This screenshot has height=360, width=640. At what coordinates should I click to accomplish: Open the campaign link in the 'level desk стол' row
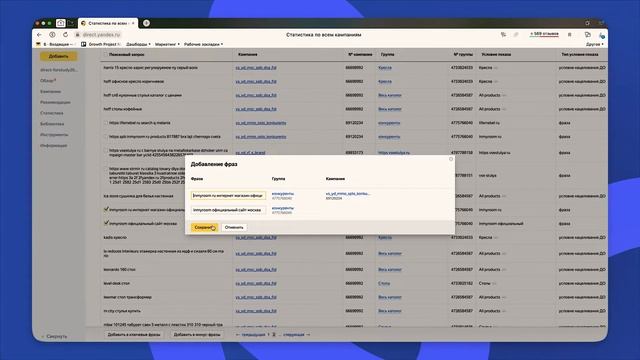point(256,283)
